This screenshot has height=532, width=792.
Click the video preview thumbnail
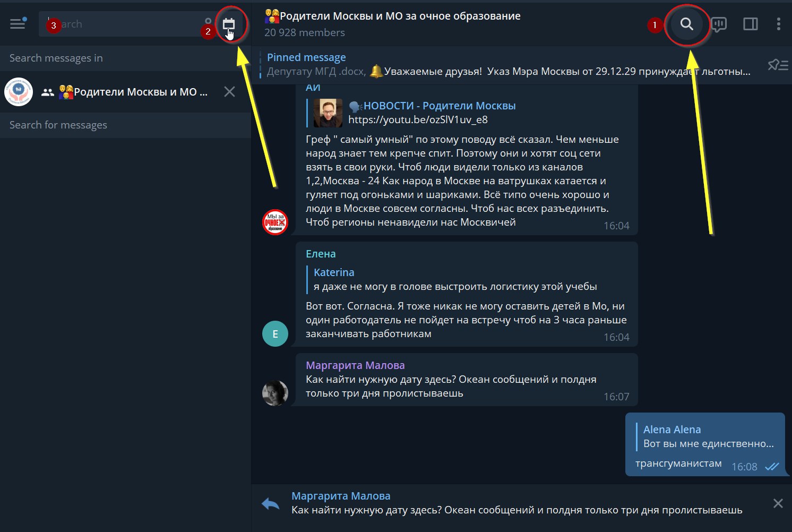pos(328,113)
